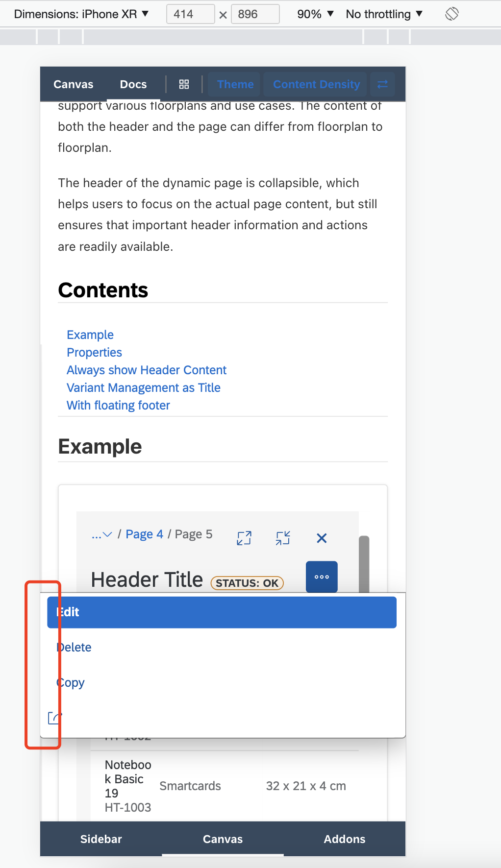Click the exit full screen icon
The width and height of the screenshot is (501, 868).
tap(283, 538)
